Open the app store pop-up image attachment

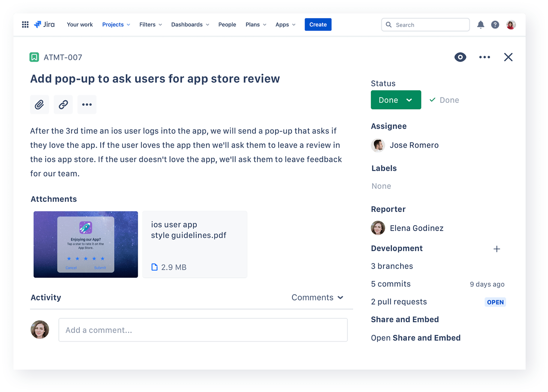pos(86,245)
